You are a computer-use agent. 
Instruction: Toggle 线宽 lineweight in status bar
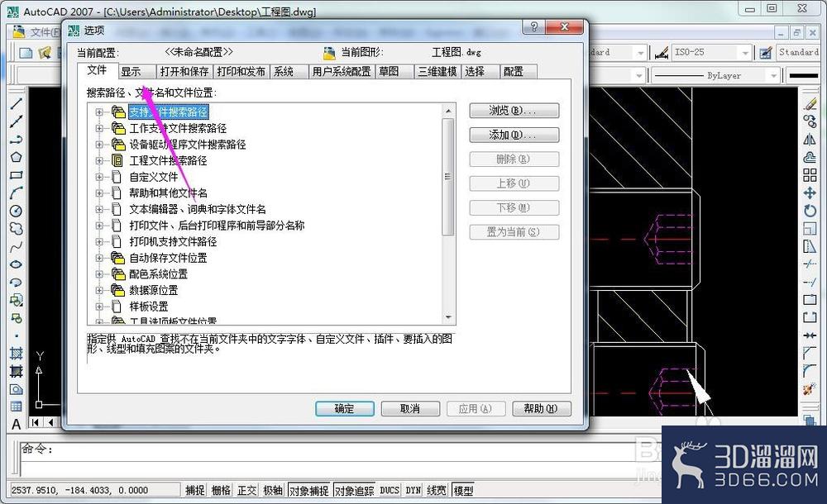click(x=436, y=490)
